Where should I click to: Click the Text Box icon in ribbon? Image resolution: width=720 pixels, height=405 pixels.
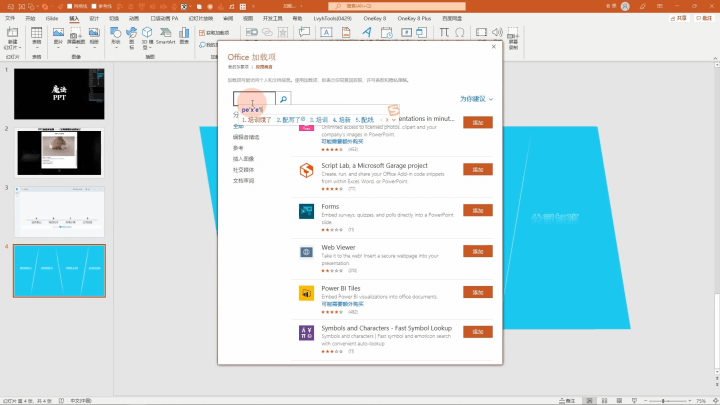click(x=326, y=32)
